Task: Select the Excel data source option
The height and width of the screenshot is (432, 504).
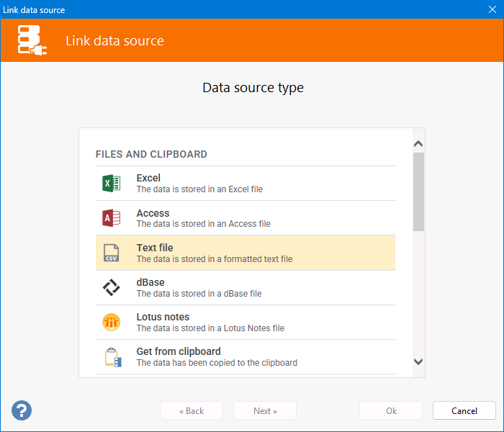Action: 245,184
